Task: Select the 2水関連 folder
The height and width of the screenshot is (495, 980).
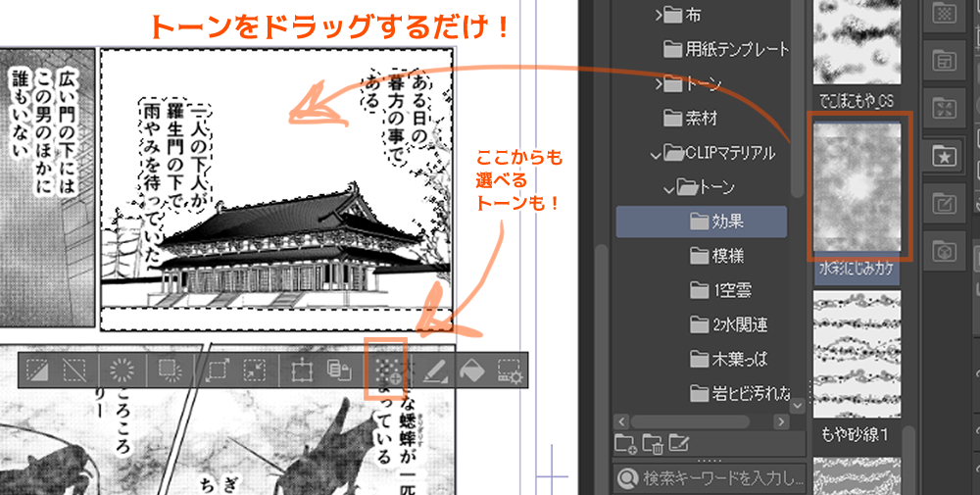Action: click(x=740, y=325)
